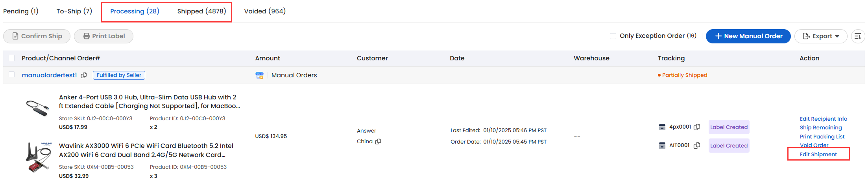Screen dimensions: 868x185
Task: Select all orders with header checkbox
Action: pos(12,58)
